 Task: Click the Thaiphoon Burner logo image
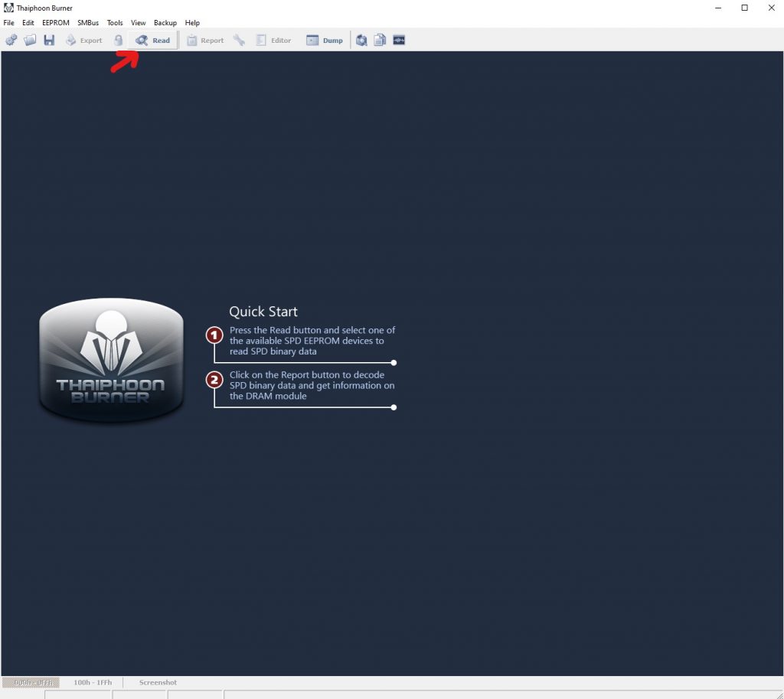[x=111, y=360]
